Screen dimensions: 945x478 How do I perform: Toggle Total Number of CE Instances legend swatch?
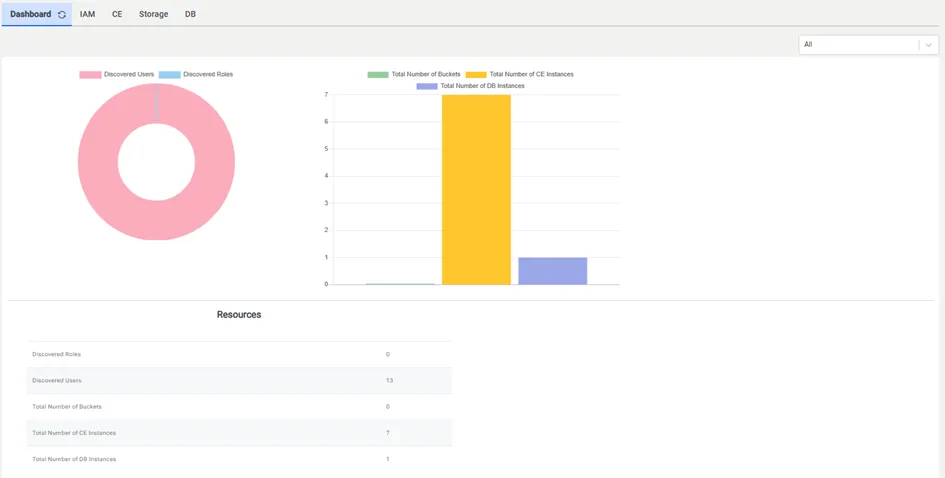[476, 75]
